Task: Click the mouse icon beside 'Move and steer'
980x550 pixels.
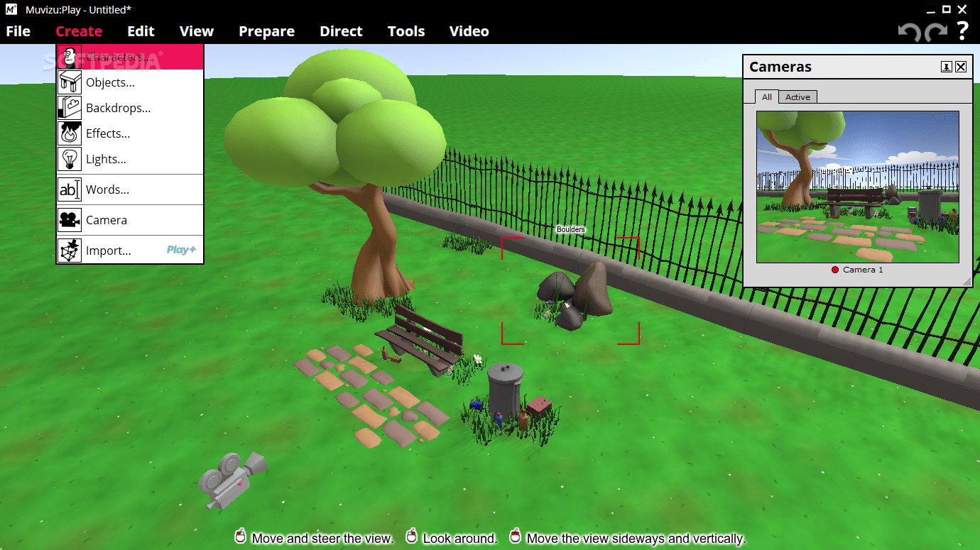Action: [x=241, y=536]
